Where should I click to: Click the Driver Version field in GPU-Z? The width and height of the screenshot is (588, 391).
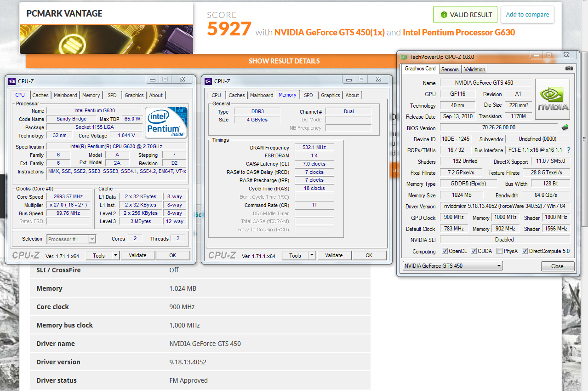505,207
